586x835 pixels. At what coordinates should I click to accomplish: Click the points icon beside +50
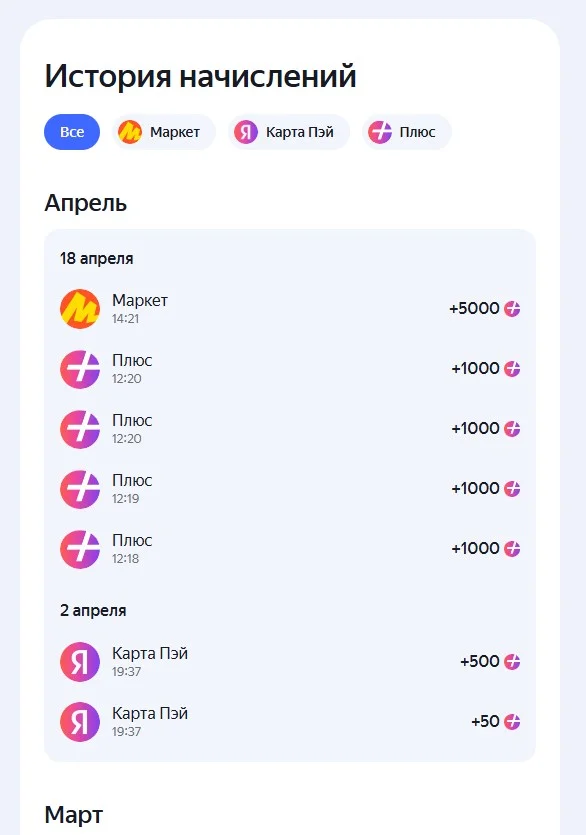point(512,722)
